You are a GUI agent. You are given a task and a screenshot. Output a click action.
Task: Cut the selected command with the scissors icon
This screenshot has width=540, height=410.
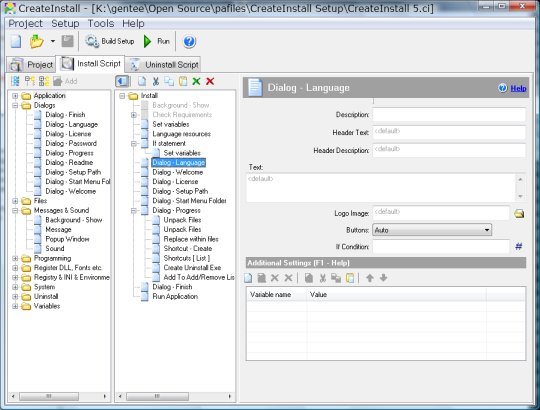156,81
